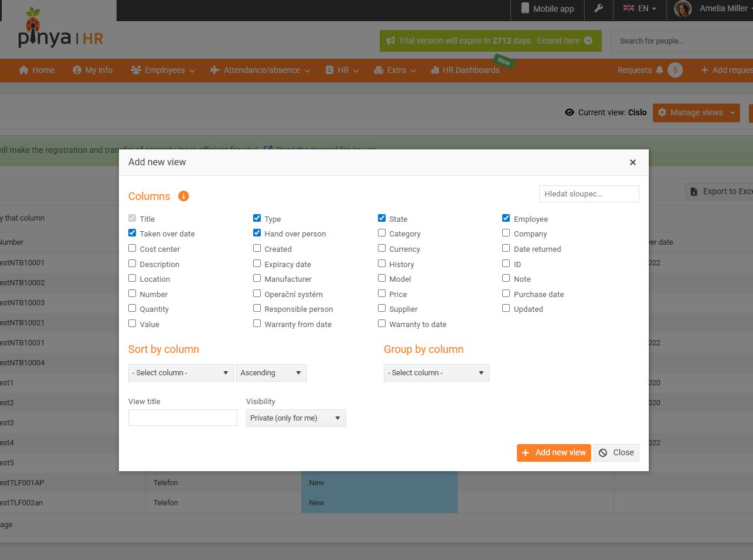Expand the EN language dropdown

640,8
